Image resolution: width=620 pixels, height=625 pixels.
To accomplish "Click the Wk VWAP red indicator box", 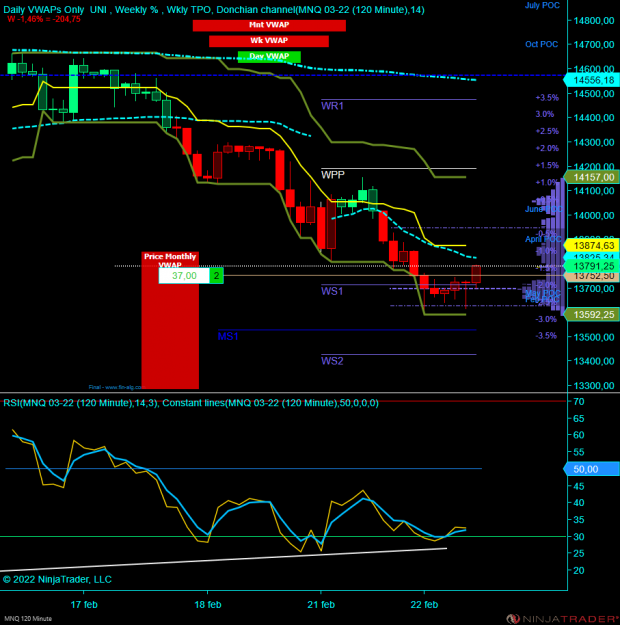I will coord(269,41).
